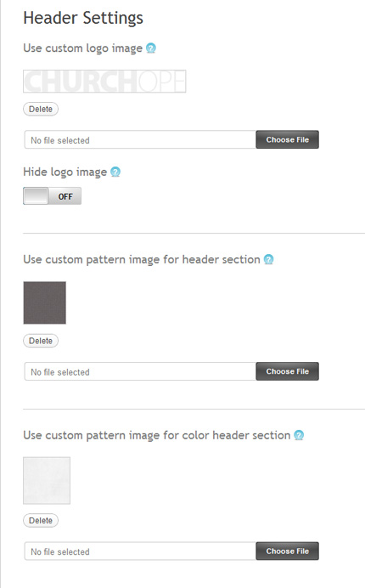Click Use custom logo image label text
Image resolution: width=365 pixels, height=588 pixels.
(83, 48)
